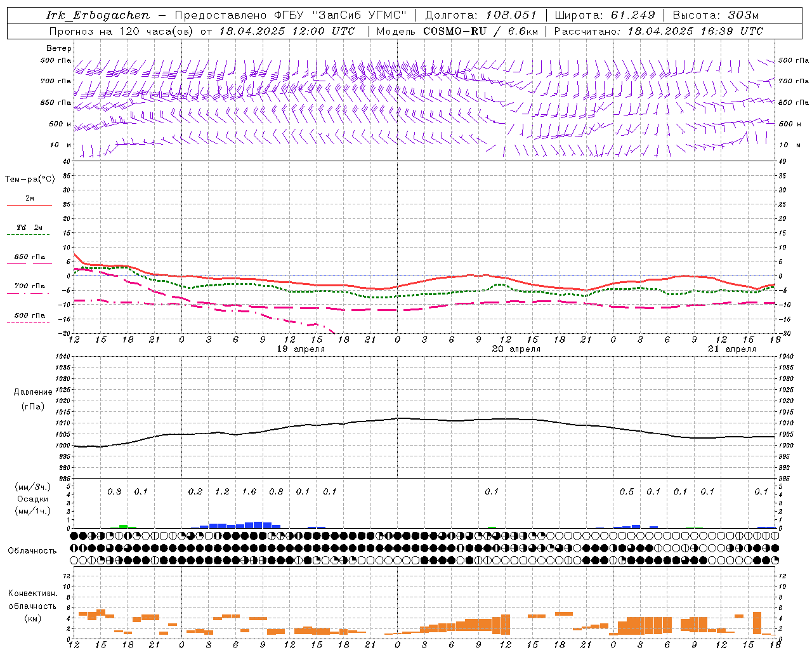Click the precipitation value 1.2
812x650 pixels.
coord(222,491)
